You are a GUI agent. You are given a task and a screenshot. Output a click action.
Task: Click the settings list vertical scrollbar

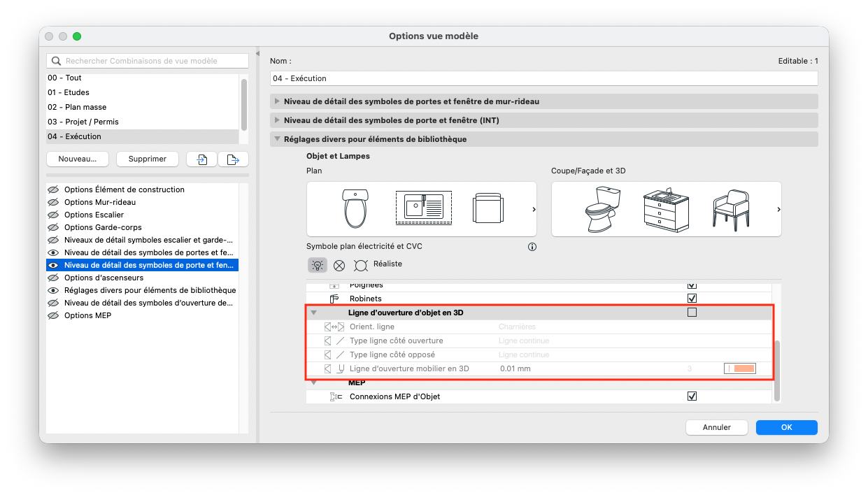coord(777,371)
